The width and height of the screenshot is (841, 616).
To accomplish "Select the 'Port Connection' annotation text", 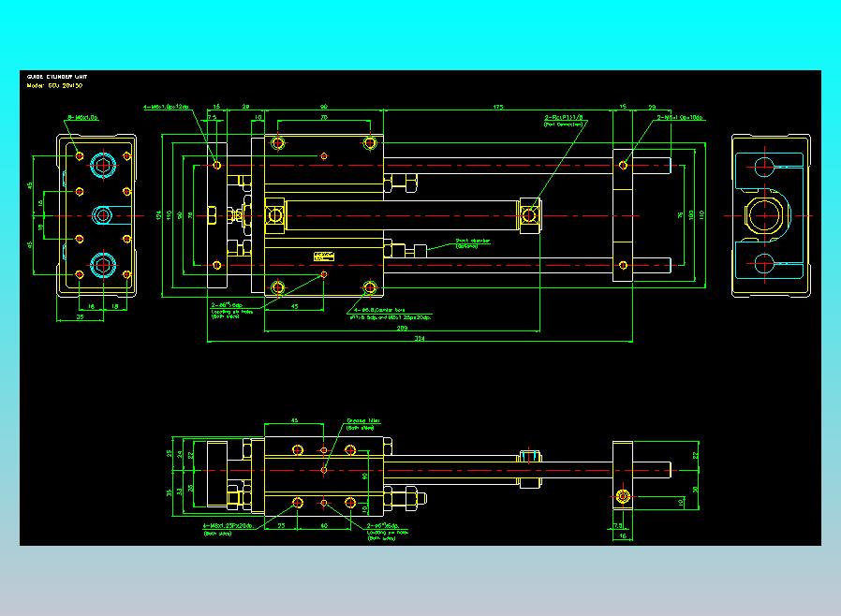I will coord(563,125).
